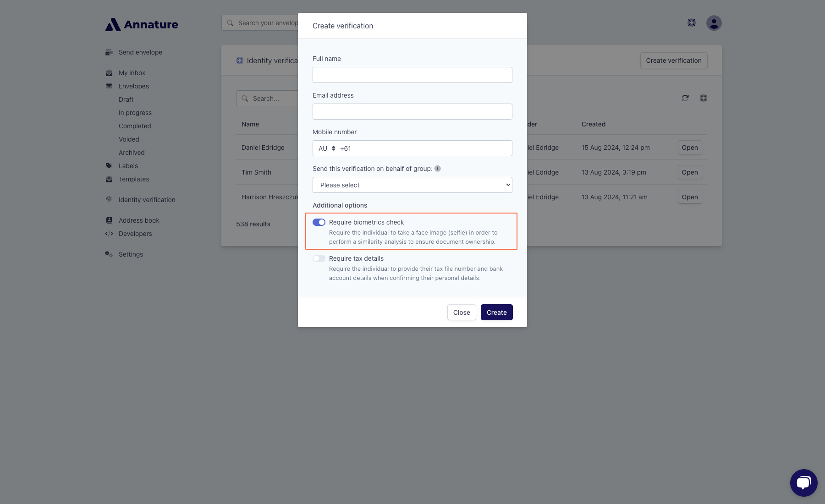
Task: Open Identity verification in sidebar
Action: point(147,200)
